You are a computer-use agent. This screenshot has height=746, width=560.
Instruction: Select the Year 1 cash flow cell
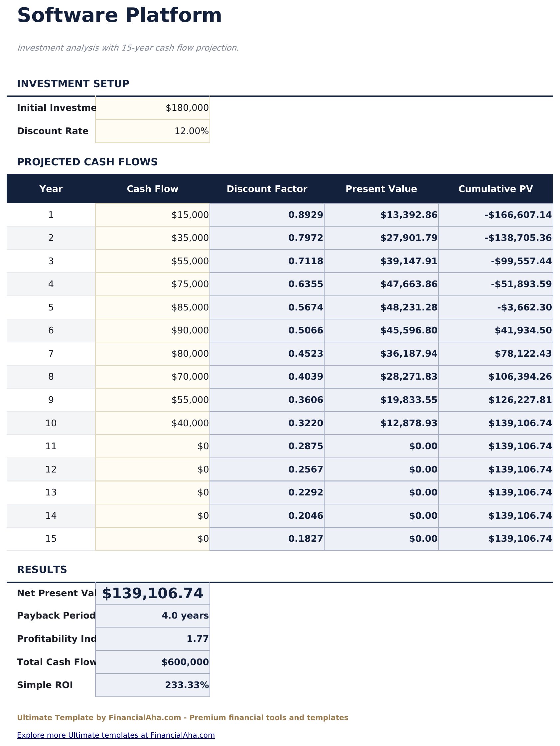click(x=152, y=214)
